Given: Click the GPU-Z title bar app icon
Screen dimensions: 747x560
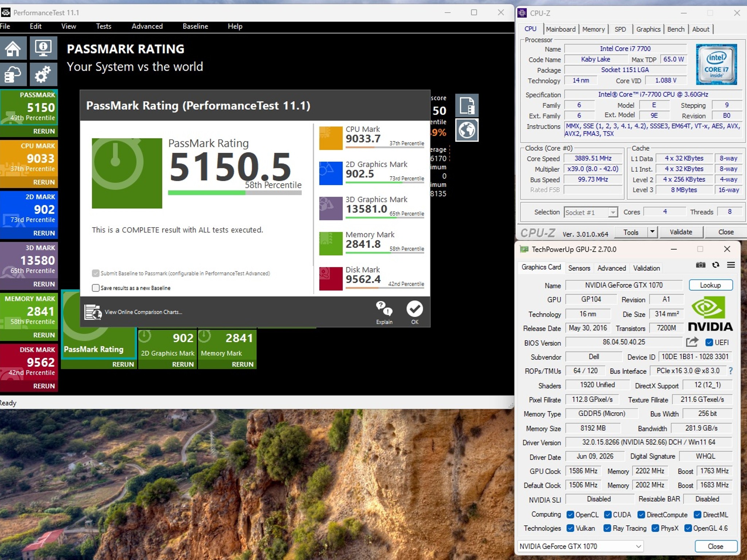Looking at the screenshot, I should [524, 249].
